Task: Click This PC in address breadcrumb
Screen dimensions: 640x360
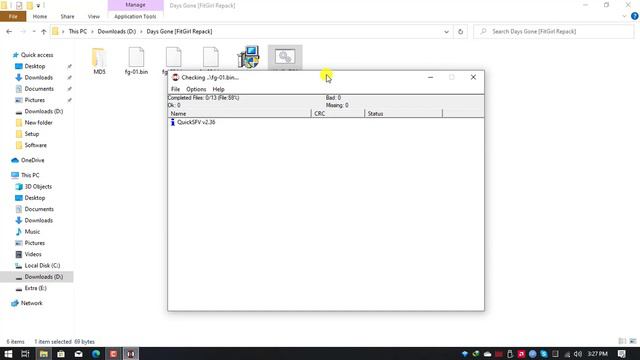Action: [78, 31]
